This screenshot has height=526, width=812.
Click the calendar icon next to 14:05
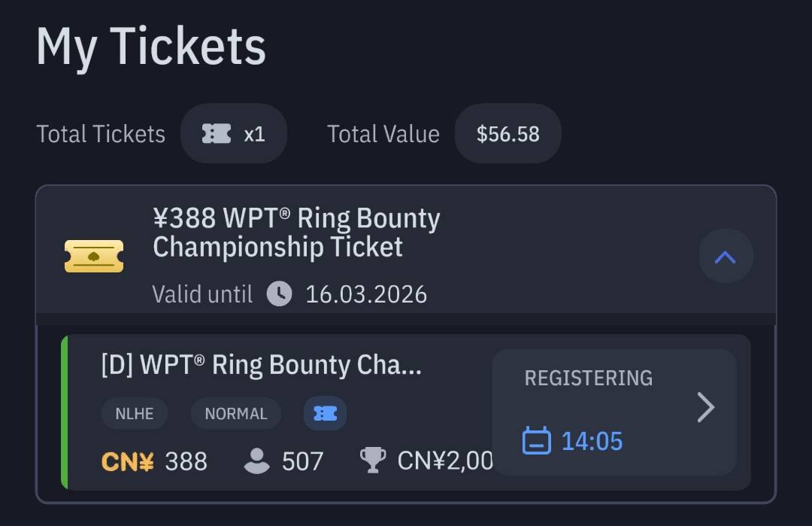[537, 440]
